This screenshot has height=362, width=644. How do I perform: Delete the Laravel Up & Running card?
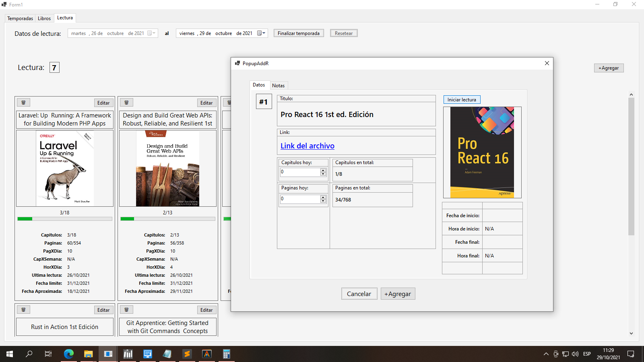pyautogui.click(x=23, y=103)
